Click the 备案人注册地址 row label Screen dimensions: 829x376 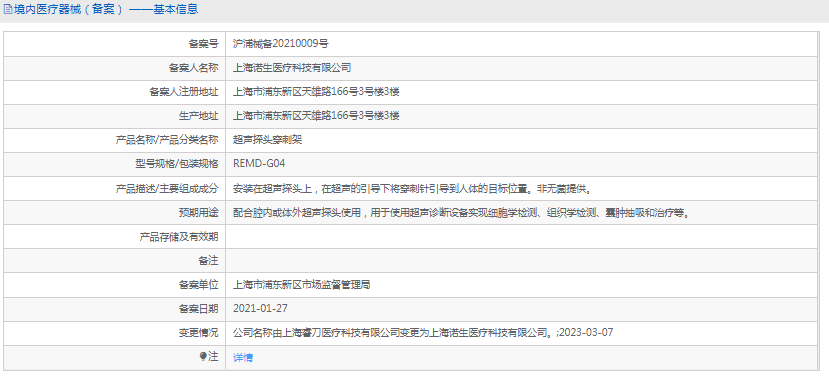tap(183, 92)
